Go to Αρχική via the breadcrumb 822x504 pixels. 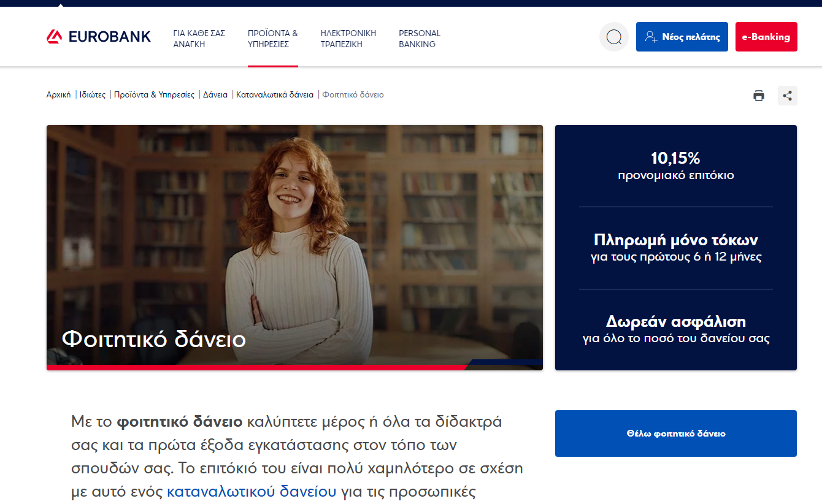point(58,94)
